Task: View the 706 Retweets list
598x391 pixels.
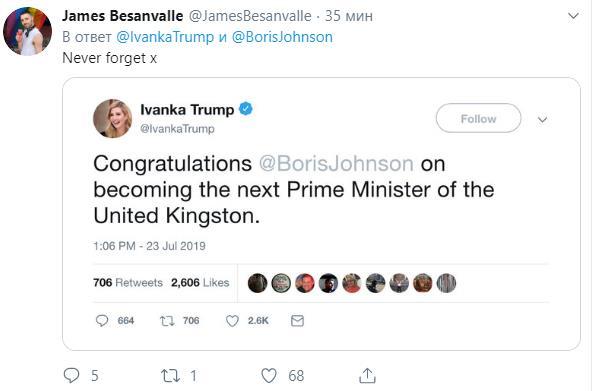Action: 128,283
